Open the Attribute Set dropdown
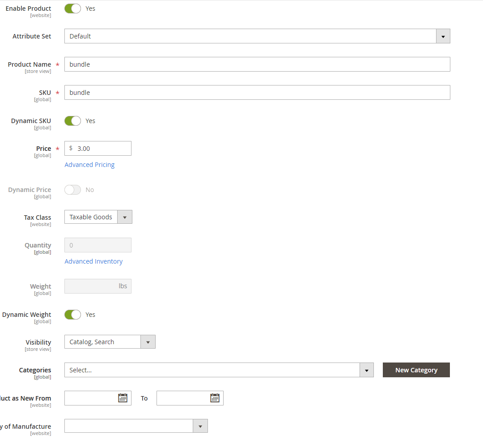Screen dimensions: 483x448 coord(257,36)
